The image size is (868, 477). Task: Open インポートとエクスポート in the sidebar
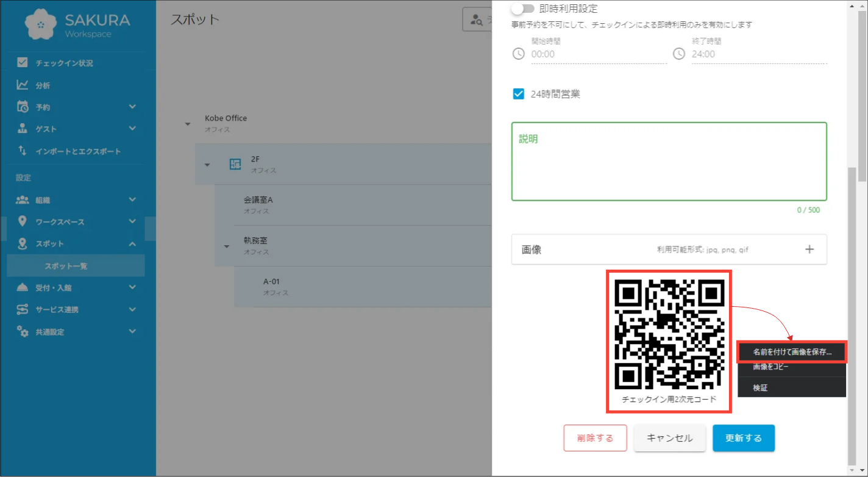78,151
